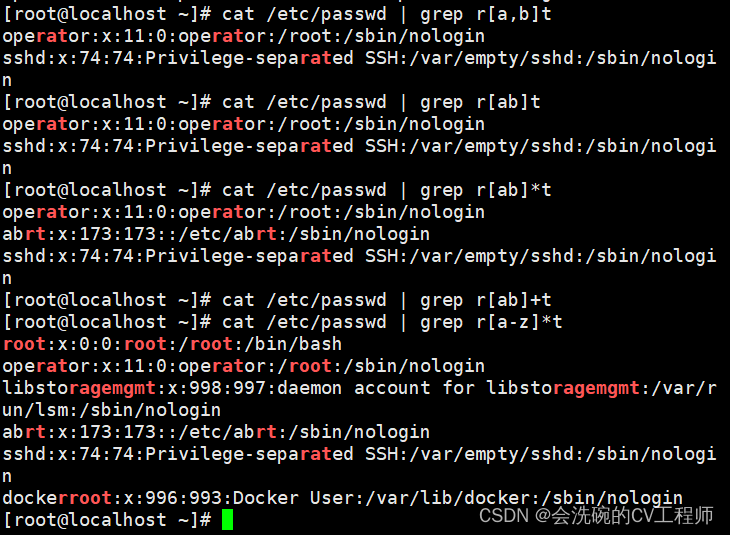This screenshot has height=535, width=730.
Task: Click the dockerroot Docker User line
Action: tap(343, 498)
